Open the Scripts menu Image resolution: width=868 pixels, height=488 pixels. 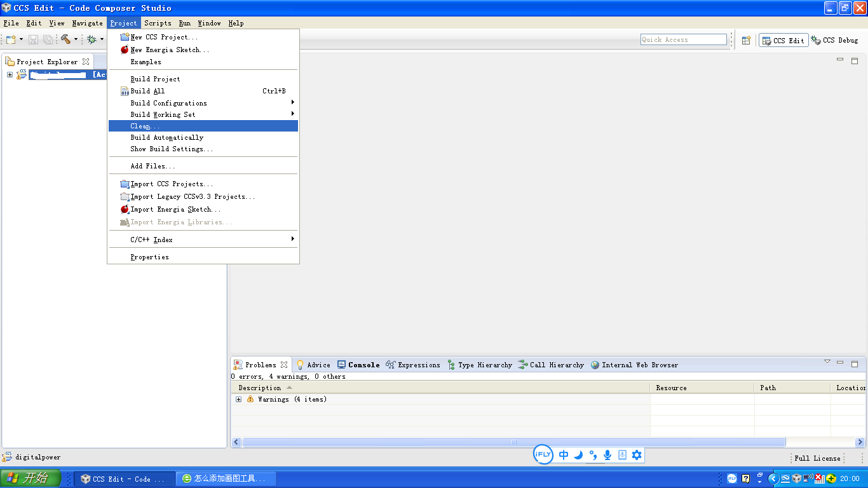[x=158, y=23]
